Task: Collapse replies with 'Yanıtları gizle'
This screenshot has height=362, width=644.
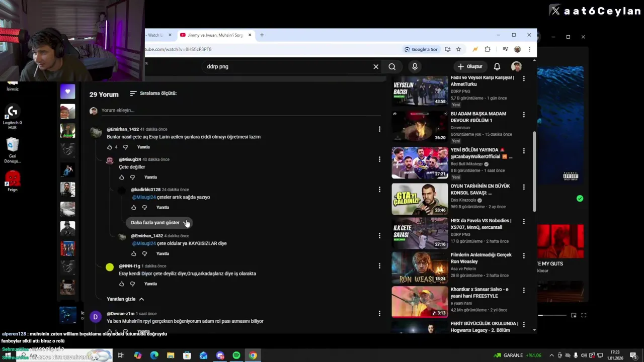Action: pos(126,299)
